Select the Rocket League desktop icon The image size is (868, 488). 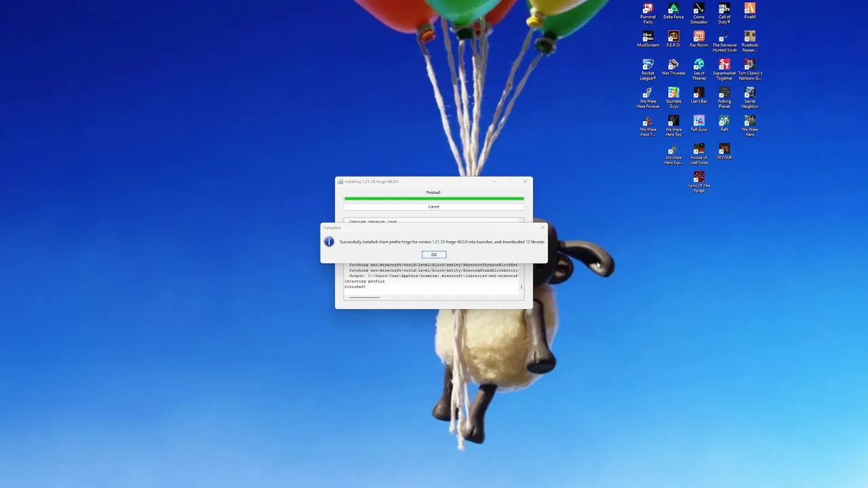[648, 70]
